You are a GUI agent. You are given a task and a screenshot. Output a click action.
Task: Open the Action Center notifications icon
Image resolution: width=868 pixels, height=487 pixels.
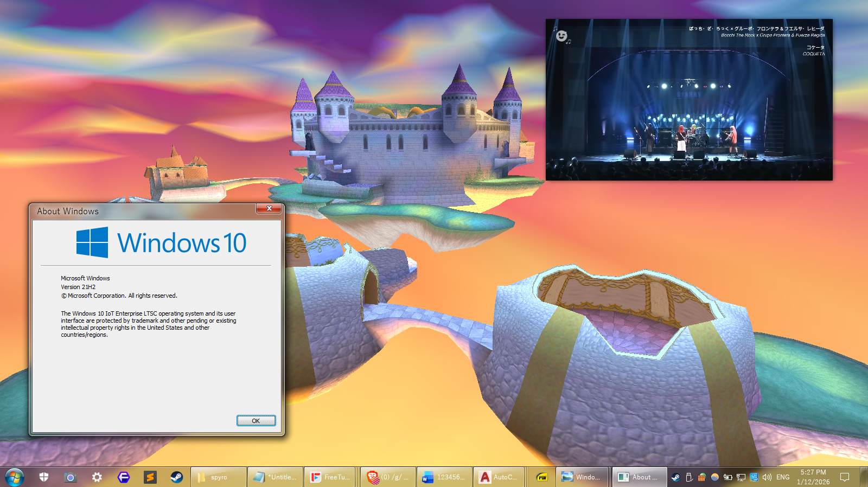845,477
